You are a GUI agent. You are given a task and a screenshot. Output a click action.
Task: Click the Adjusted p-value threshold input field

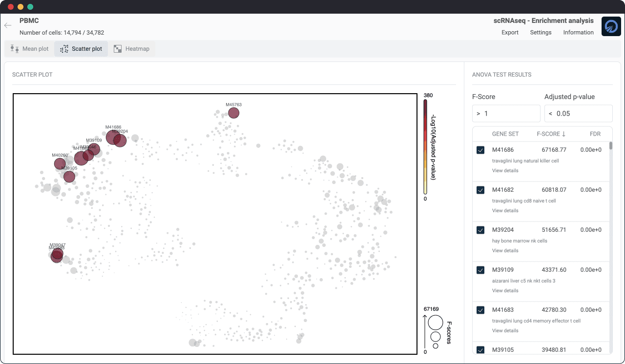581,114
